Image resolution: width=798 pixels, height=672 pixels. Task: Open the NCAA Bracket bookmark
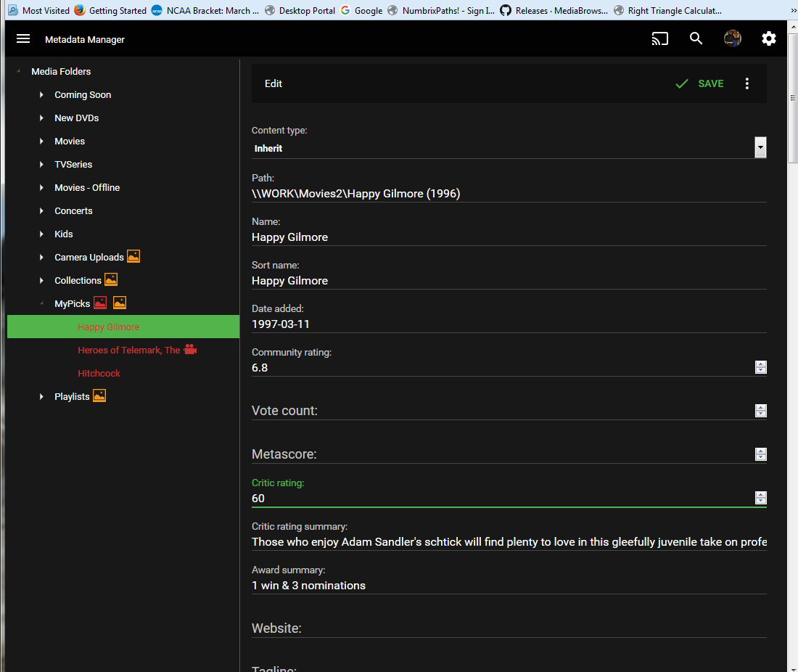coord(205,10)
